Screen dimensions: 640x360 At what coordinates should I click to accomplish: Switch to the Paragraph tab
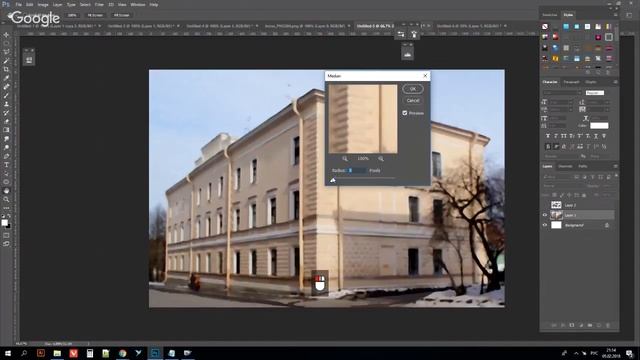(571, 82)
